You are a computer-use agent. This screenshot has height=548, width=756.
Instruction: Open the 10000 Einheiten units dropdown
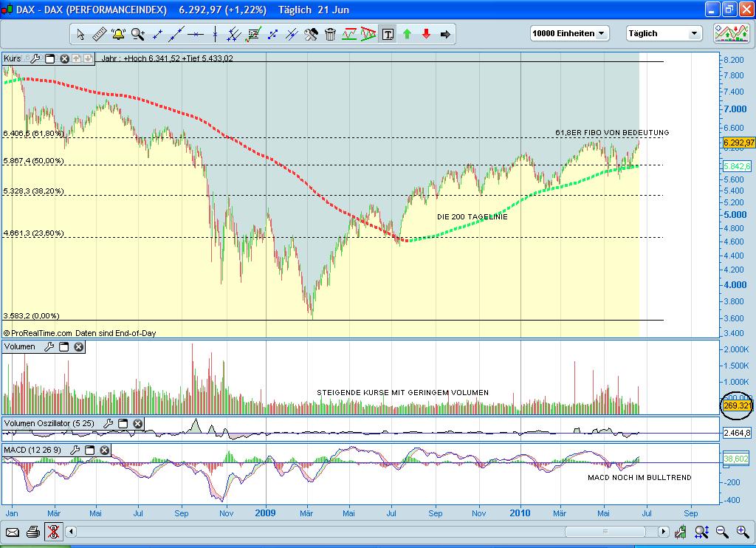569,33
